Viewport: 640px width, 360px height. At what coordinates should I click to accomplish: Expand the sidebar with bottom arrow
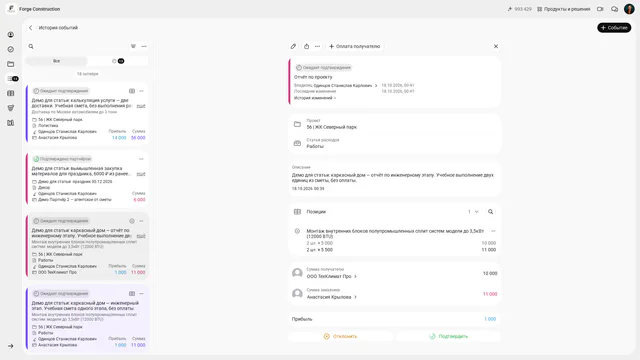click(11, 346)
